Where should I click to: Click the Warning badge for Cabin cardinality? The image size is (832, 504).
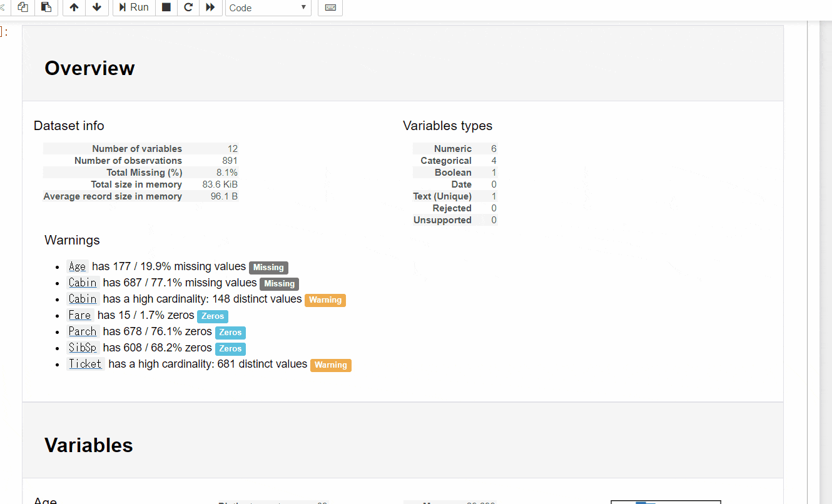click(325, 300)
